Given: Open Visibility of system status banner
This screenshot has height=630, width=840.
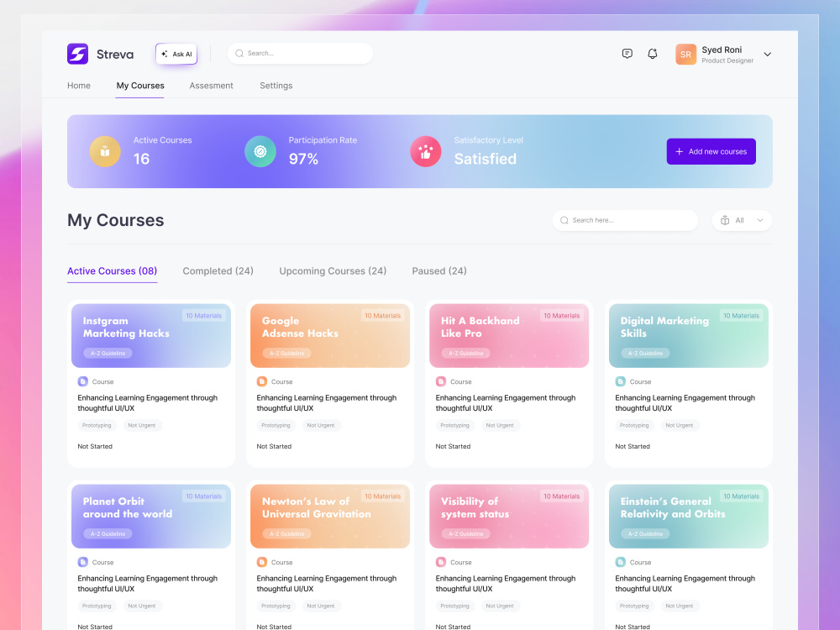Looking at the screenshot, I should [x=509, y=517].
